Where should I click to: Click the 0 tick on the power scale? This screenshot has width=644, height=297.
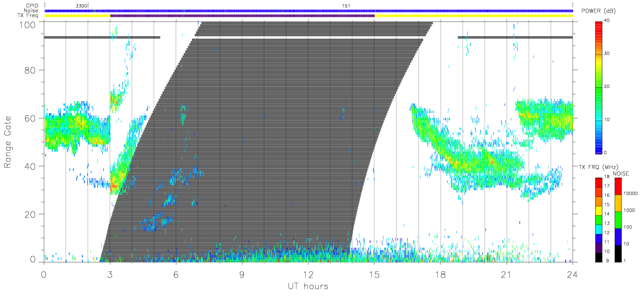click(605, 152)
